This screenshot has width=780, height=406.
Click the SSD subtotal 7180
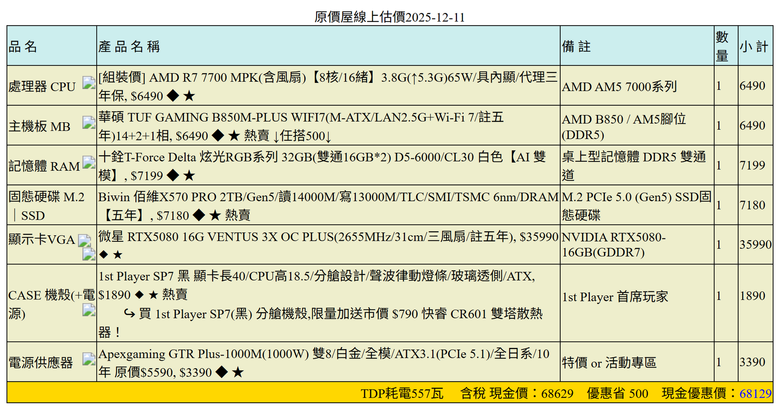click(x=752, y=205)
